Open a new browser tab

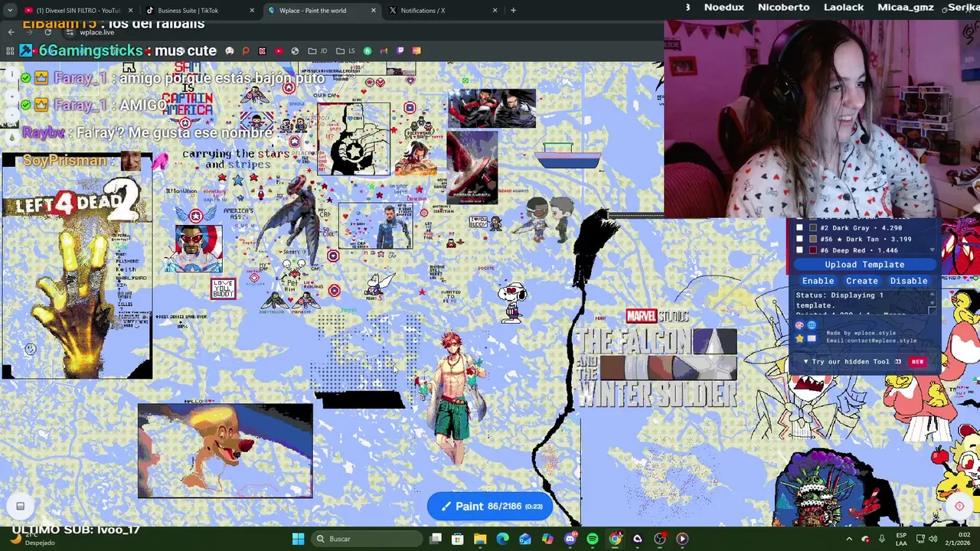[x=513, y=10]
